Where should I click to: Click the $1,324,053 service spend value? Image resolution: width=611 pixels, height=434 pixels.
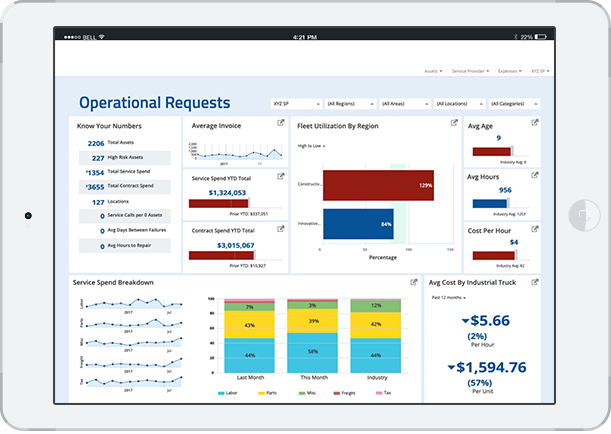click(x=227, y=193)
